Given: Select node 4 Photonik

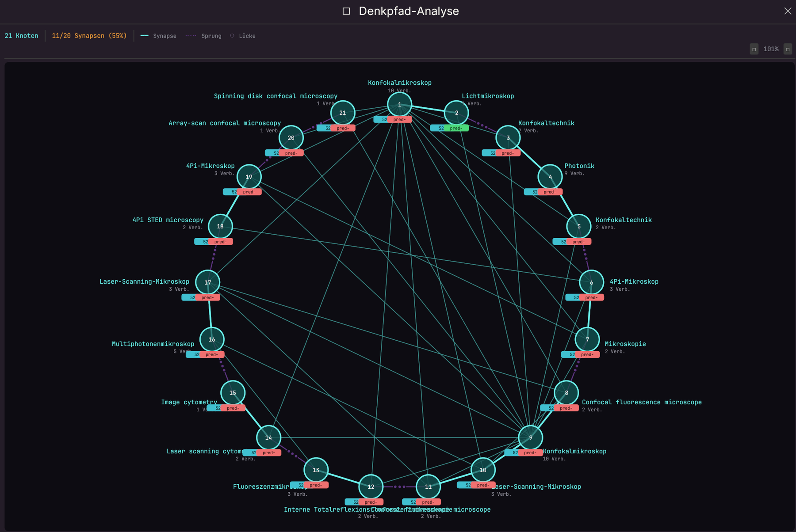Looking at the screenshot, I should click(x=550, y=177).
